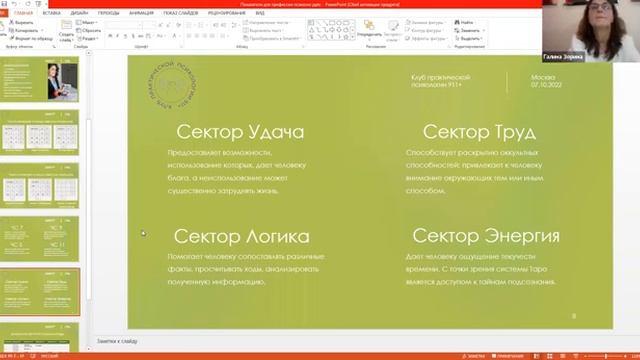Image resolution: width=640 pixels, height=360 pixels.
Task: Click Формат по образцу (Format Painter)
Action: (x=31, y=38)
